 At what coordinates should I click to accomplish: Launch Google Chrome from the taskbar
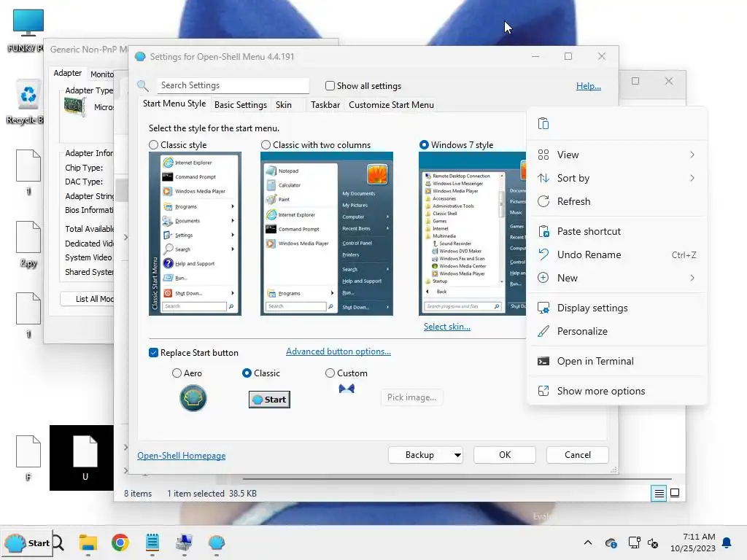click(120, 542)
